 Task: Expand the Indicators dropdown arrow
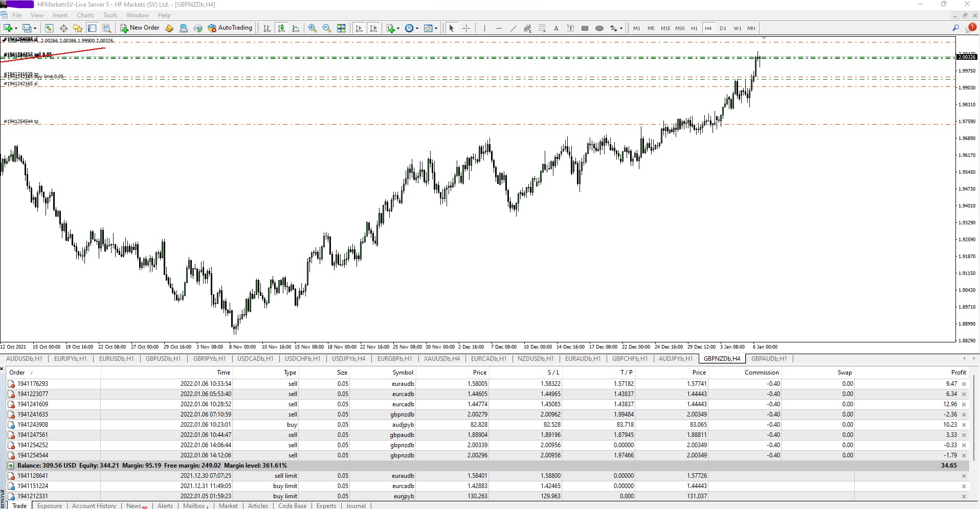coord(398,29)
